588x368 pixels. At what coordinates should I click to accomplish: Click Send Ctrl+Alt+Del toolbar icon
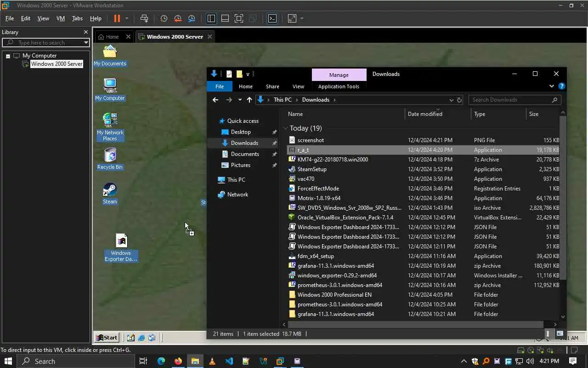144,18
